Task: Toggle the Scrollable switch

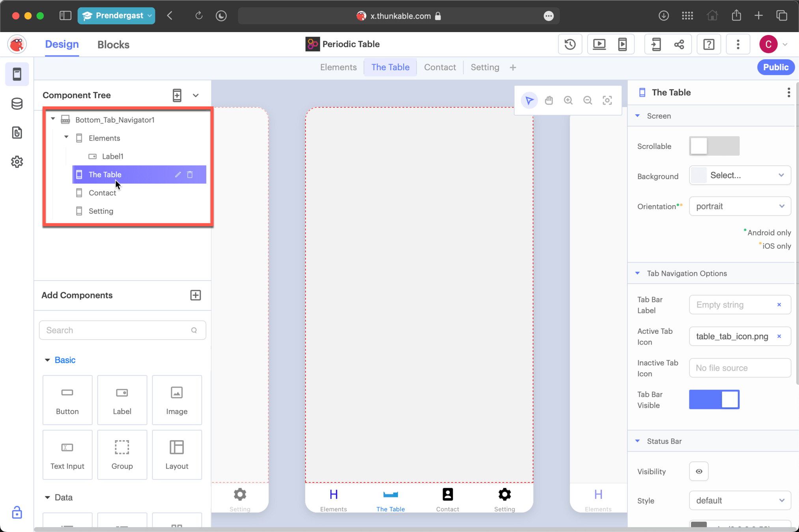Action: (714, 146)
